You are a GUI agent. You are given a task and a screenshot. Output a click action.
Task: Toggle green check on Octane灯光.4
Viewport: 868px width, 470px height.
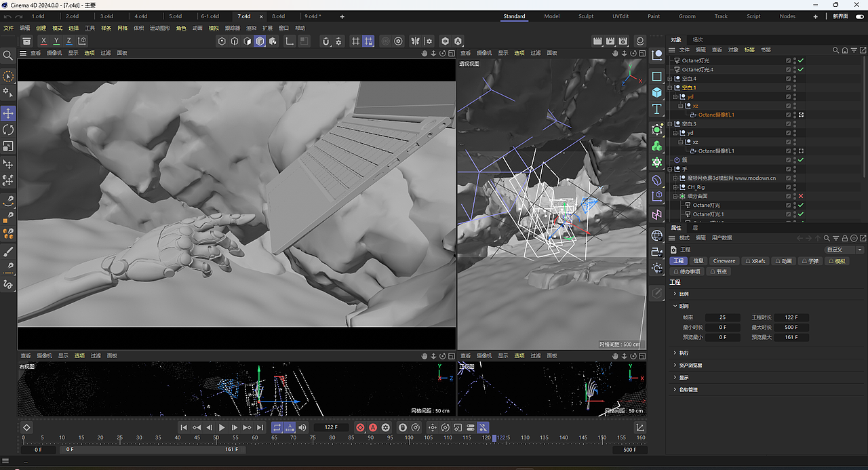coord(801,69)
